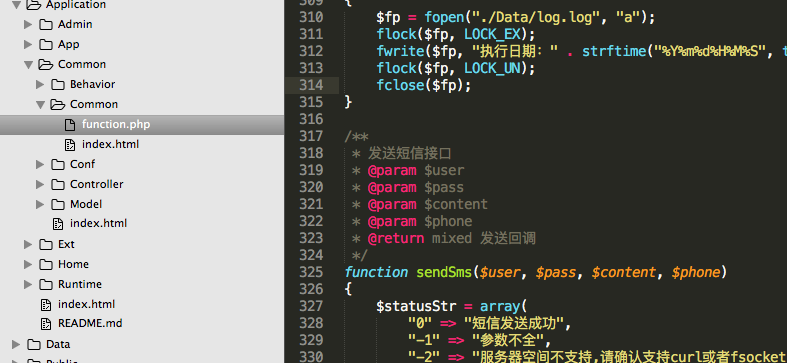Image resolution: width=787 pixels, height=363 pixels.
Task: Collapse the Application folder triangle
Action: pos(16,5)
